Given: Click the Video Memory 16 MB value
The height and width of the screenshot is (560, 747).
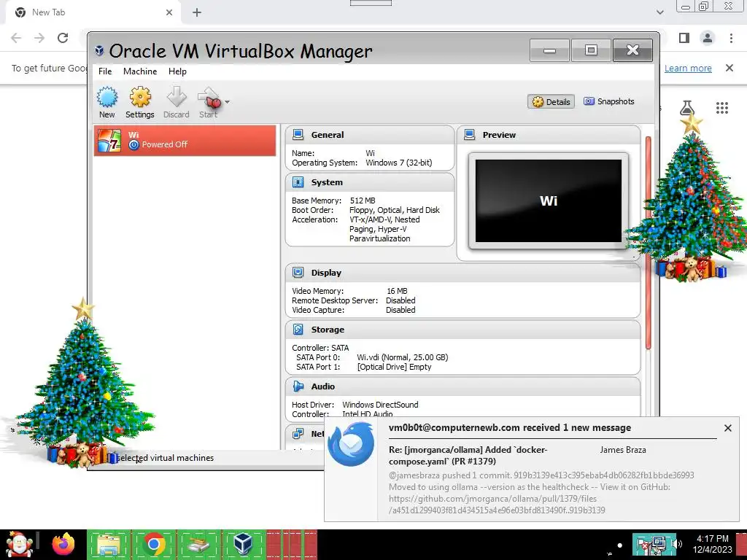Looking at the screenshot, I should click(397, 291).
